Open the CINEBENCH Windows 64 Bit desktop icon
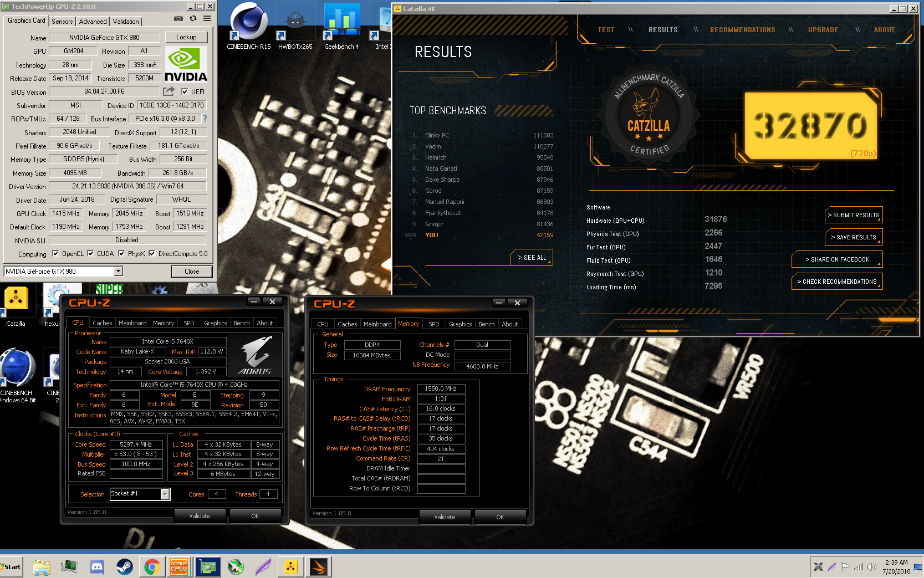The image size is (924, 578). 18,375
